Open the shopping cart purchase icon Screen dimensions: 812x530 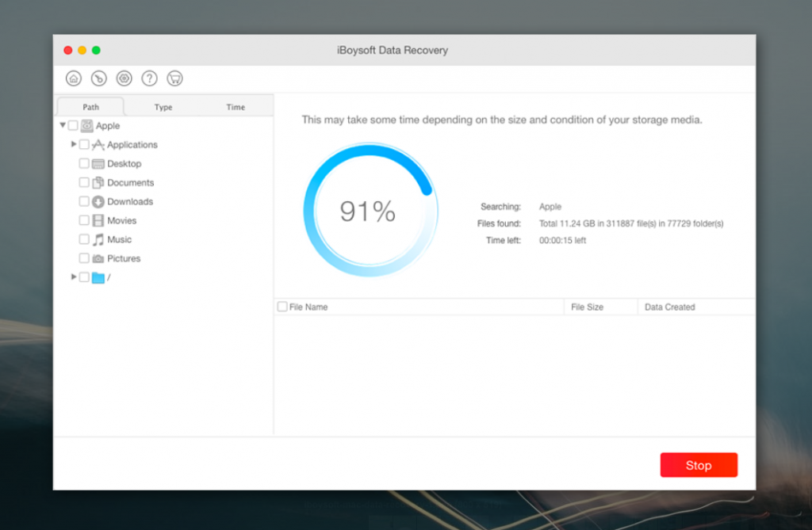pyautogui.click(x=175, y=78)
